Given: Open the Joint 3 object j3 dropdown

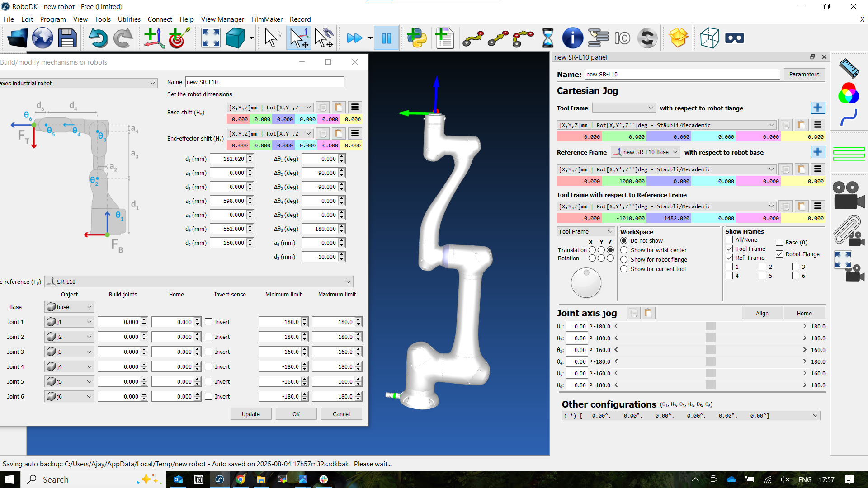Looking at the screenshot, I should point(69,352).
